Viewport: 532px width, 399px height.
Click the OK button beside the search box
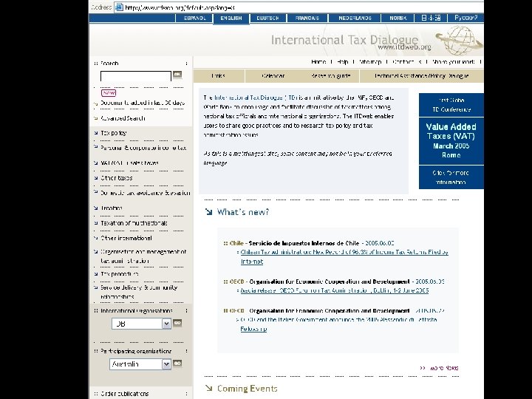tap(177, 75)
